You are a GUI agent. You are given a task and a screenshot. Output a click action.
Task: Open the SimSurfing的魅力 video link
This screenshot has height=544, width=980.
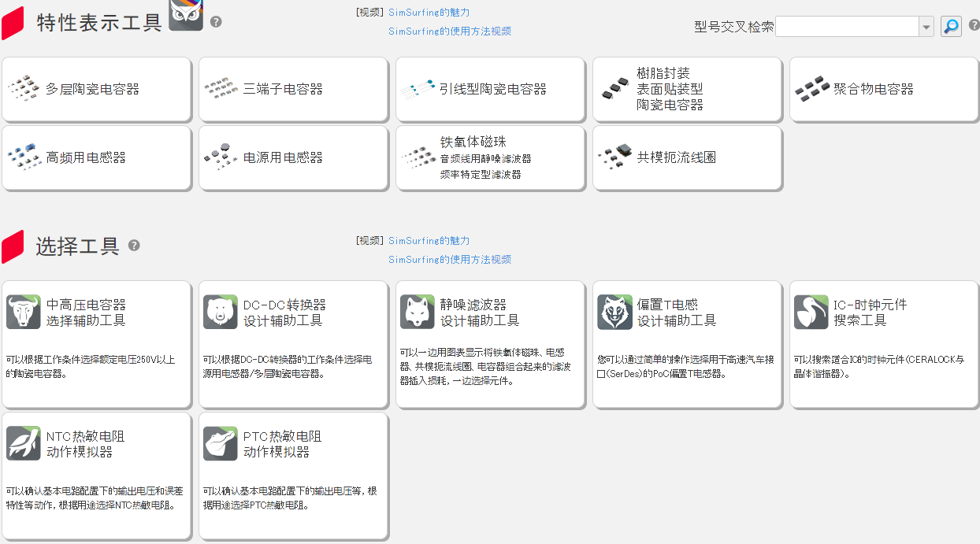(429, 12)
